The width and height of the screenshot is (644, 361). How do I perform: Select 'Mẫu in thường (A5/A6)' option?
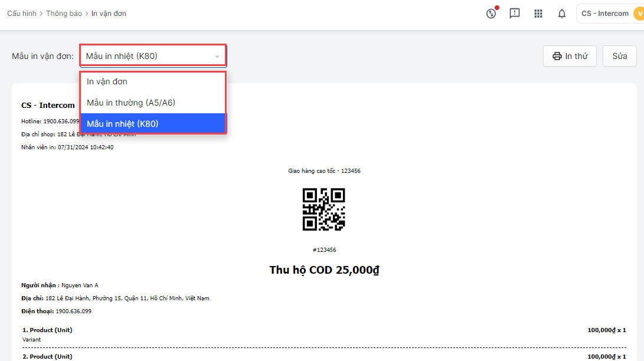pyautogui.click(x=153, y=103)
